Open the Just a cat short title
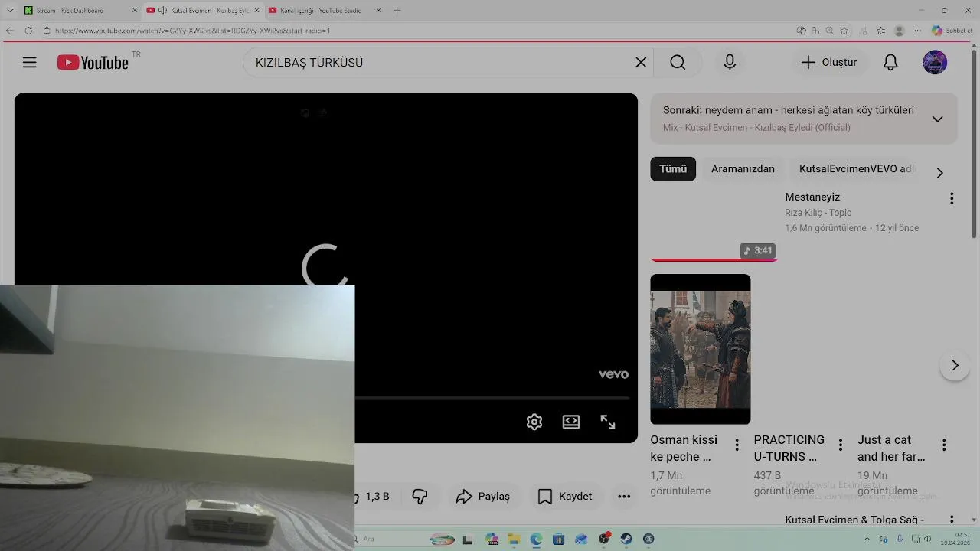Screen dimensions: 980x551 click(x=891, y=448)
